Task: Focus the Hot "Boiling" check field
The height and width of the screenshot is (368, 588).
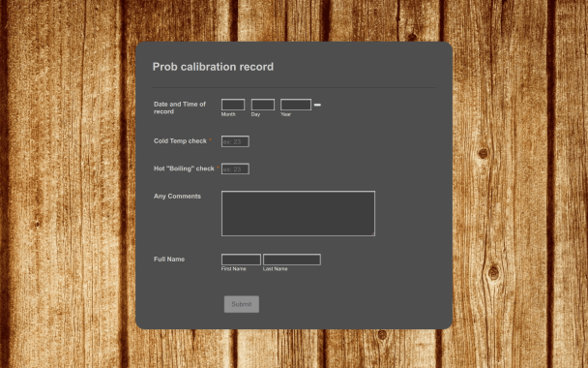Action: pyautogui.click(x=235, y=169)
